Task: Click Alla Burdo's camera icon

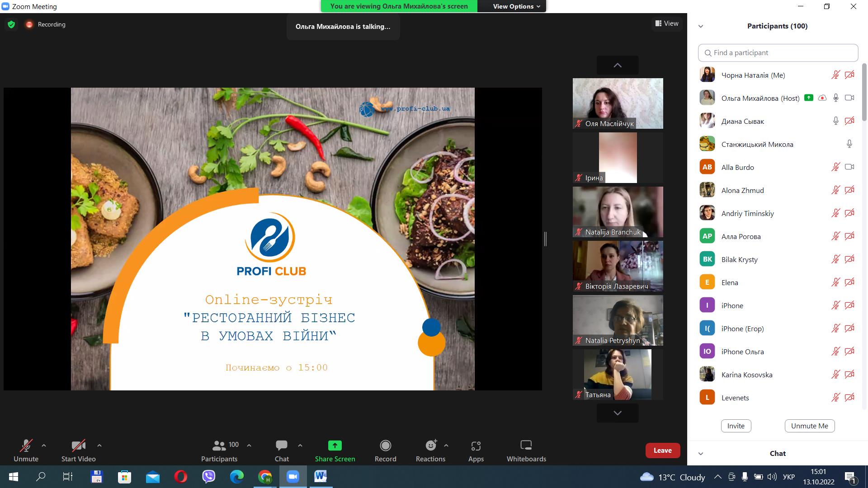Action: pyautogui.click(x=849, y=167)
